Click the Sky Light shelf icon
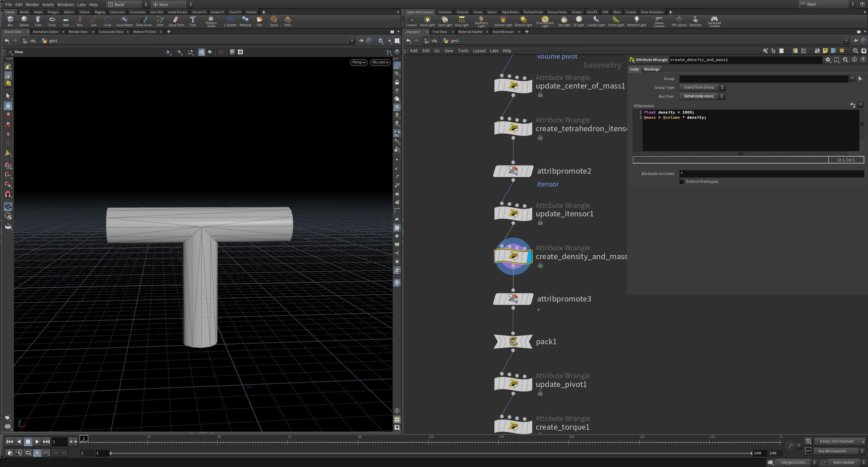The width and height of the screenshot is (868, 467). (x=564, y=21)
